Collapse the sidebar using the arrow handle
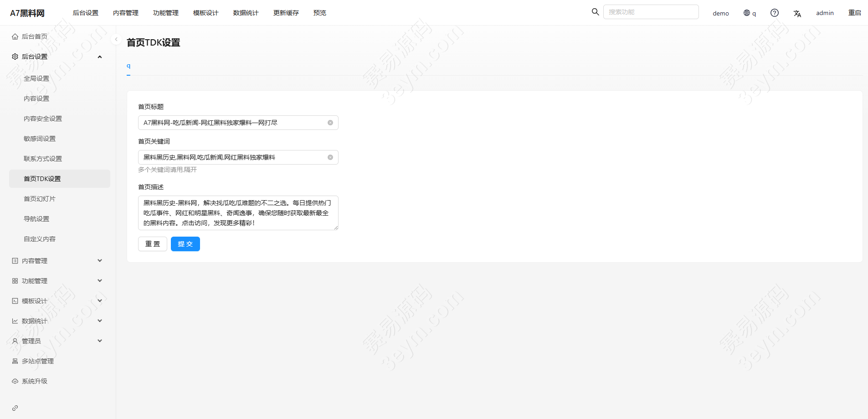 pos(116,40)
